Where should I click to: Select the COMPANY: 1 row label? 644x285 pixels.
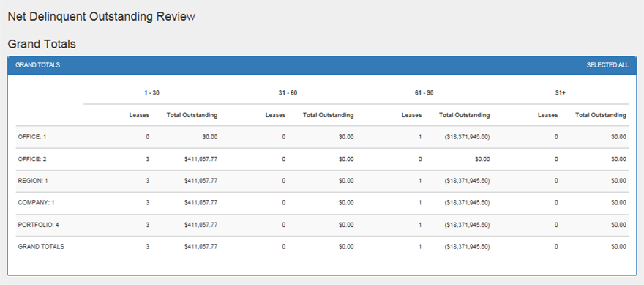(x=36, y=203)
